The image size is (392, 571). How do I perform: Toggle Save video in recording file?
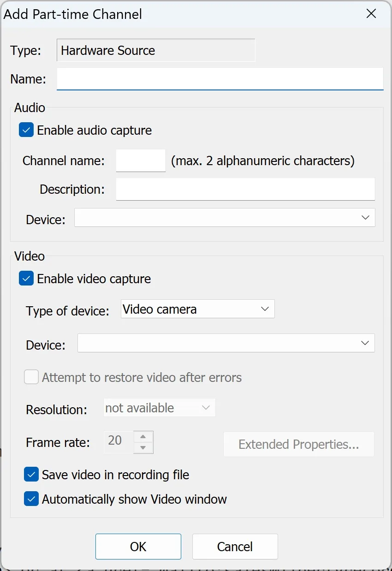(x=31, y=474)
